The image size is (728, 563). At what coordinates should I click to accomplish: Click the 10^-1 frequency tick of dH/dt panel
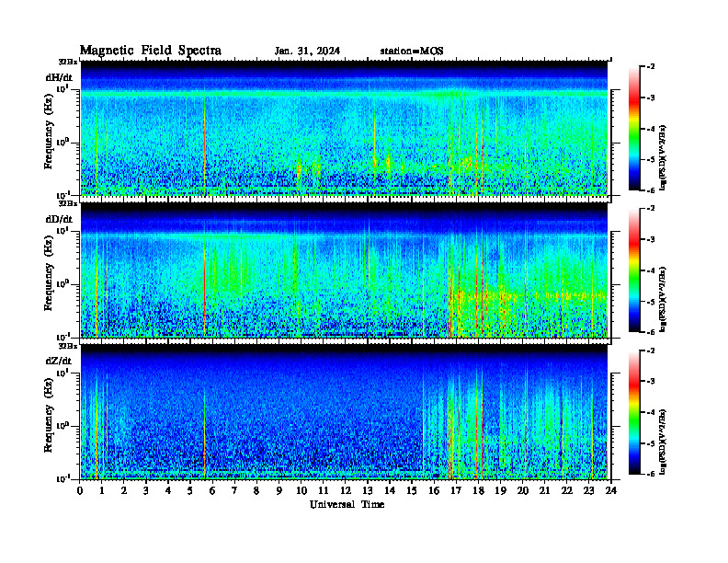click(x=63, y=195)
